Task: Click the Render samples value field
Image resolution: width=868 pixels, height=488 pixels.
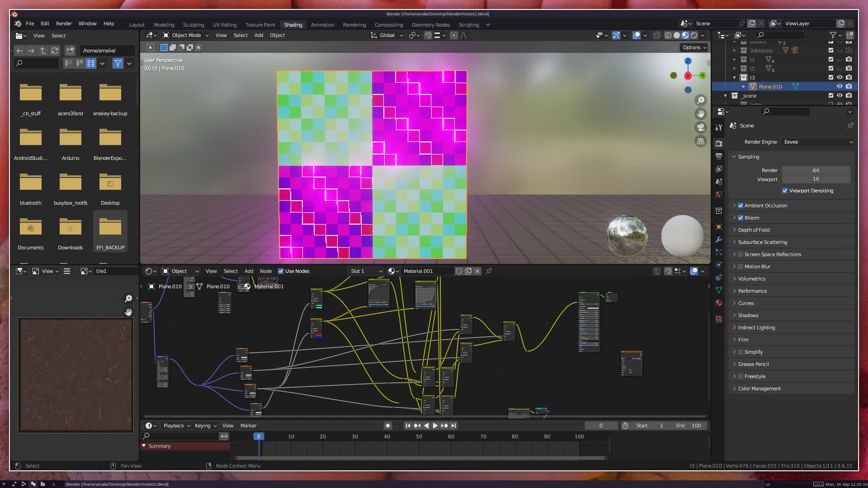Action: click(x=816, y=170)
